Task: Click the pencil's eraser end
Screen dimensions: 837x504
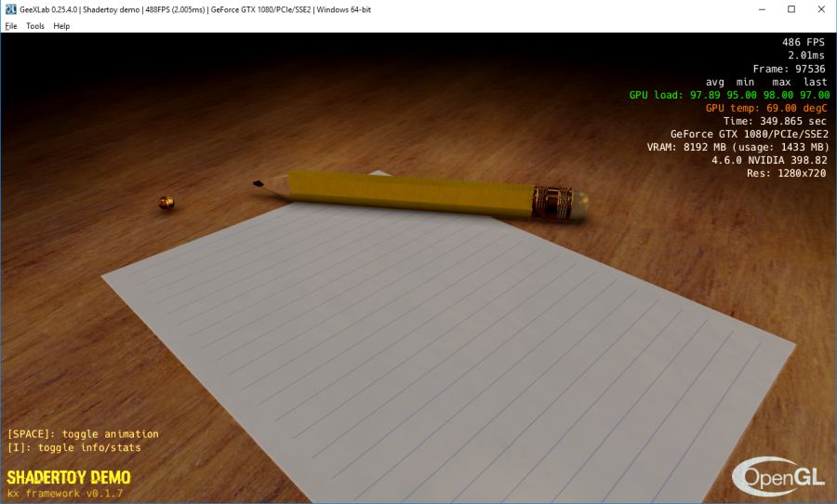Action: (578, 204)
